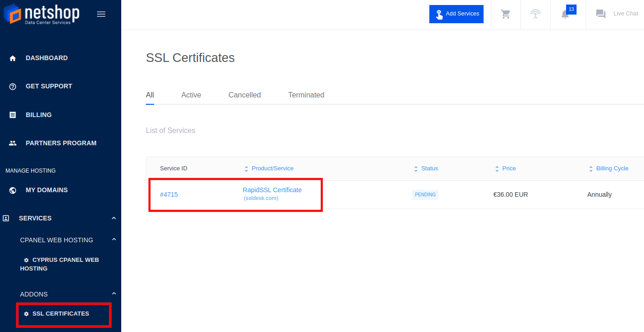Click the Dashboard home icon
The height and width of the screenshot is (332, 644).
click(13, 58)
